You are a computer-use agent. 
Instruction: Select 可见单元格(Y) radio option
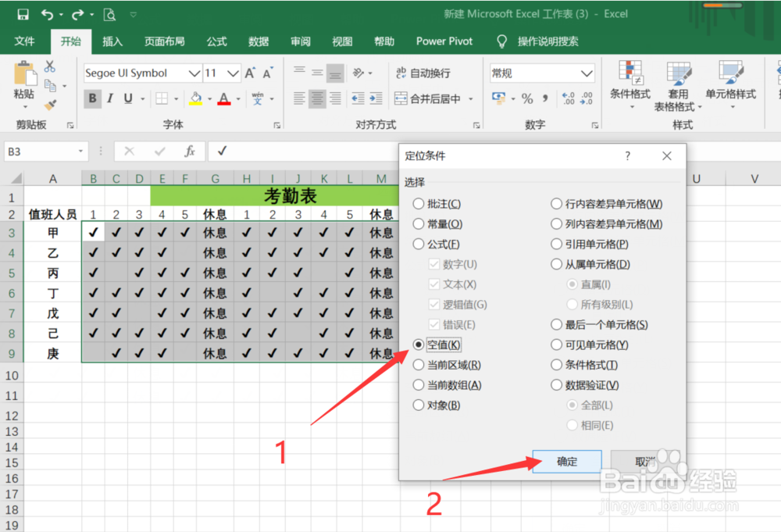(x=589, y=345)
